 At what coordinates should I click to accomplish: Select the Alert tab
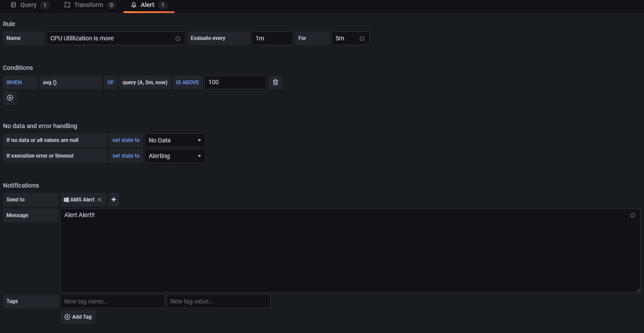149,5
